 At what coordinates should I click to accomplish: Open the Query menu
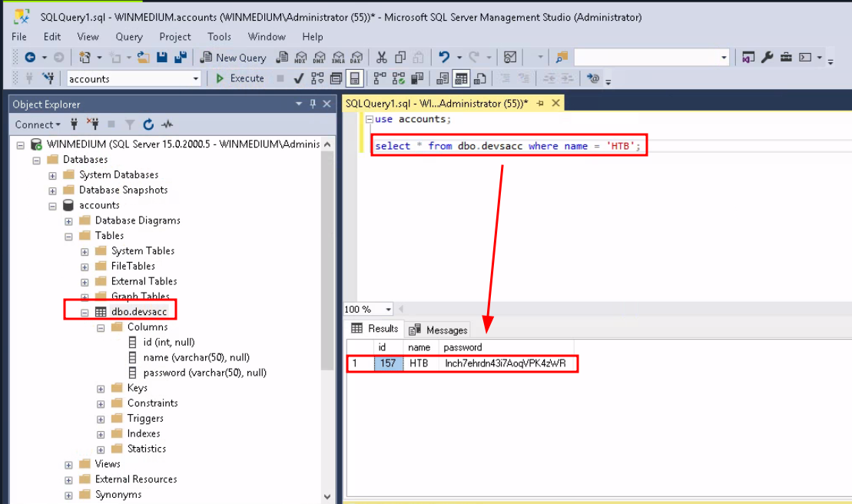128,37
